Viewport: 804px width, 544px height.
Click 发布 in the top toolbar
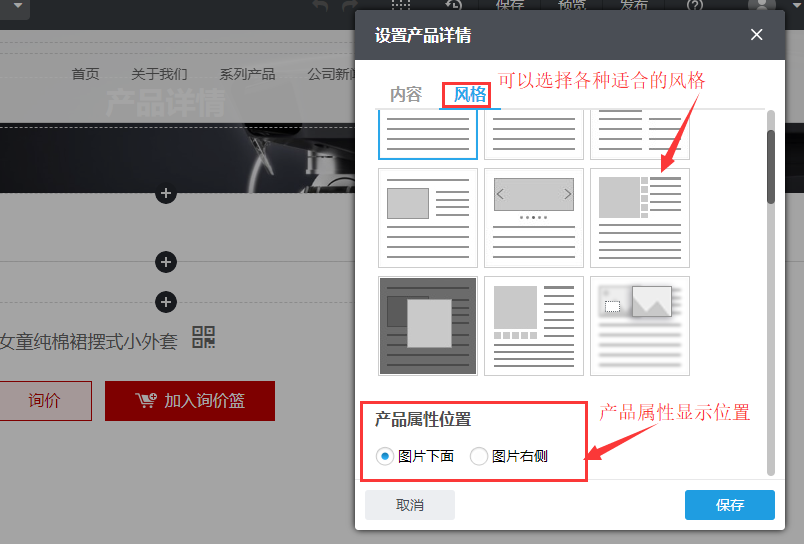(634, 5)
